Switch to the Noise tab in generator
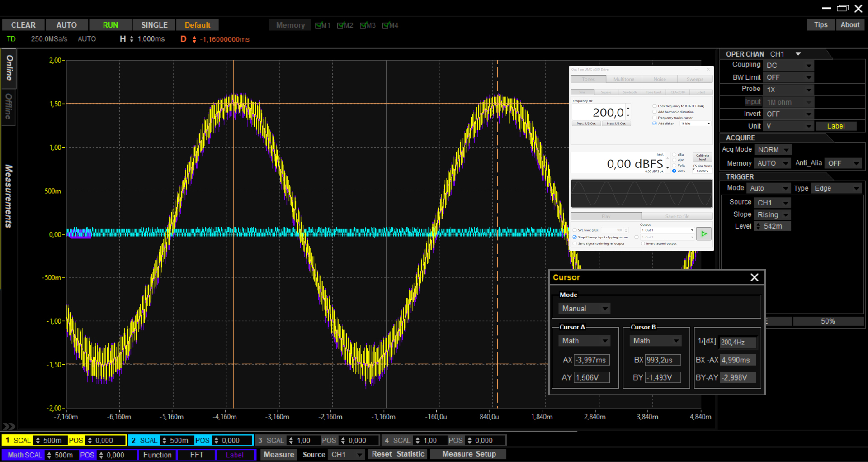 pyautogui.click(x=660, y=79)
